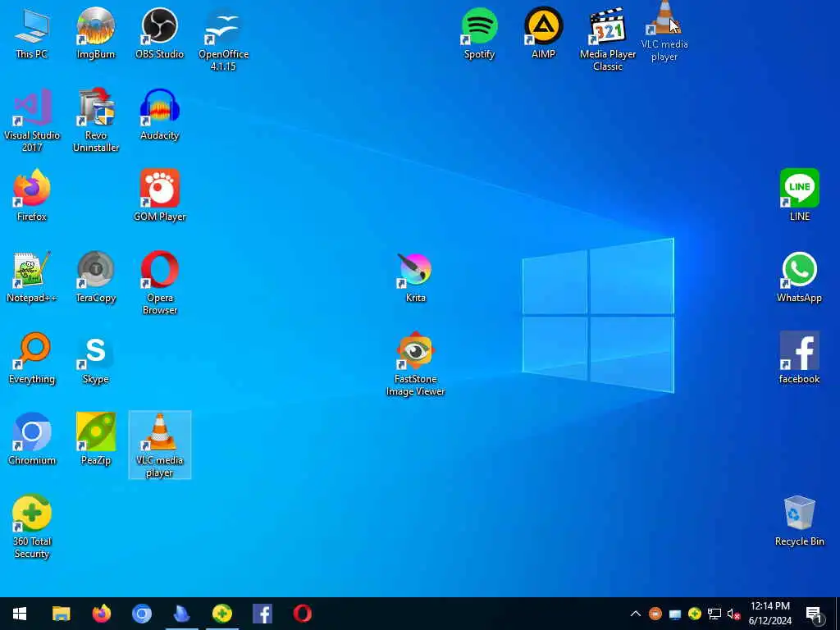Open 360 Total Security on the taskbar
840x630 pixels.
(221, 614)
